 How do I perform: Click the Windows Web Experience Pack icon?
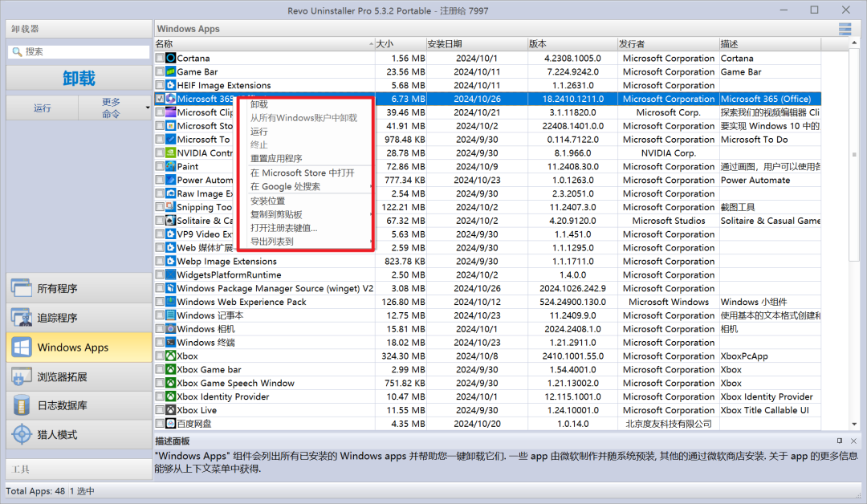(x=171, y=302)
